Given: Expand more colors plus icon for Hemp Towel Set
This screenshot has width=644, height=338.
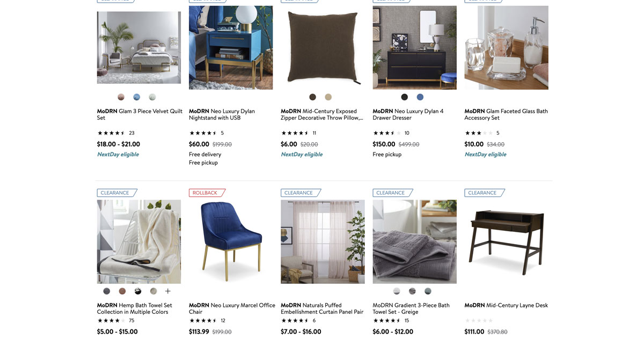Looking at the screenshot, I should pyautogui.click(x=168, y=291).
